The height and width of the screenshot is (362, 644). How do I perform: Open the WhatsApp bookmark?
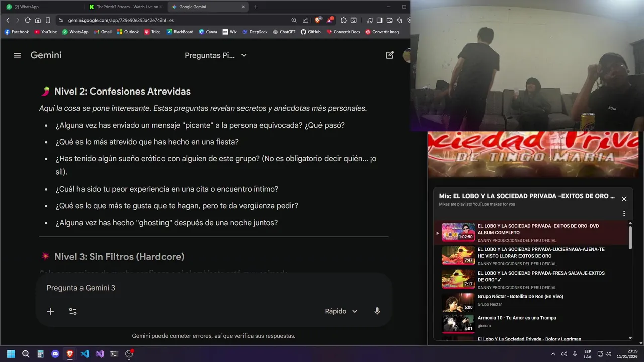pyautogui.click(x=75, y=32)
